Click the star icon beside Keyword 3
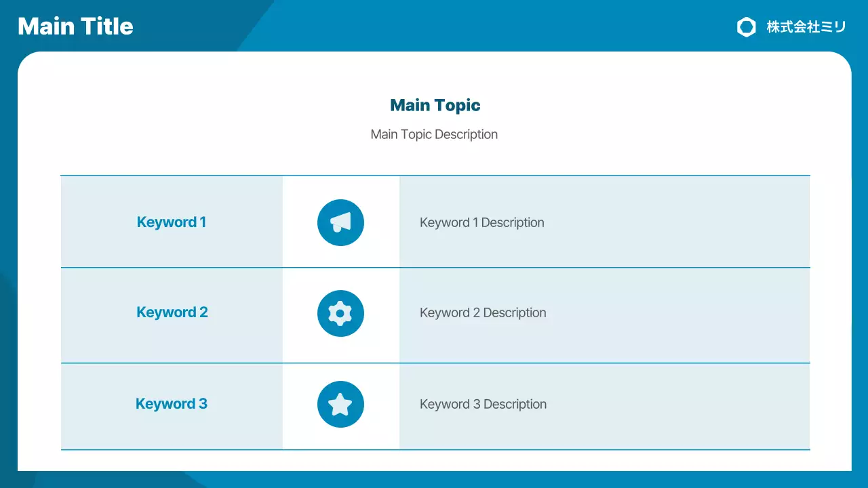This screenshot has height=488, width=868. click(x=340, y=405)
